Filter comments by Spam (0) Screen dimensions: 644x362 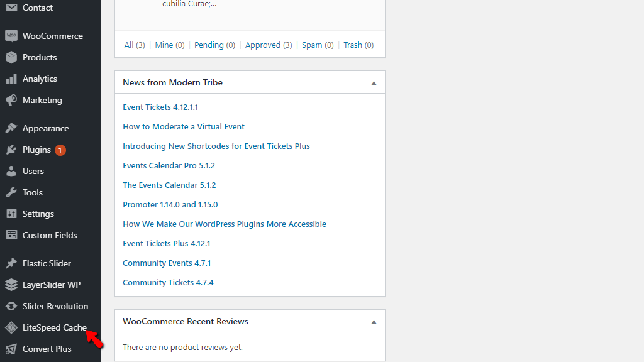pos(318,45)
